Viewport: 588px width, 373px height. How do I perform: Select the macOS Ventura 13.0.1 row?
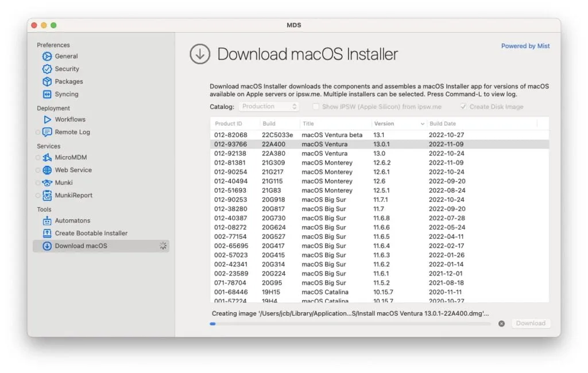[380, 145]
